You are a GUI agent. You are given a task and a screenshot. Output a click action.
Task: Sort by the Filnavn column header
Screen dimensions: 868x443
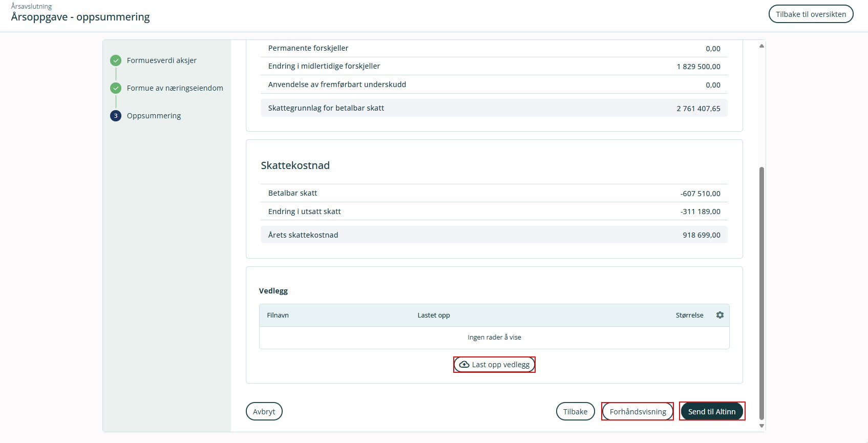click(x=278, y=315)
